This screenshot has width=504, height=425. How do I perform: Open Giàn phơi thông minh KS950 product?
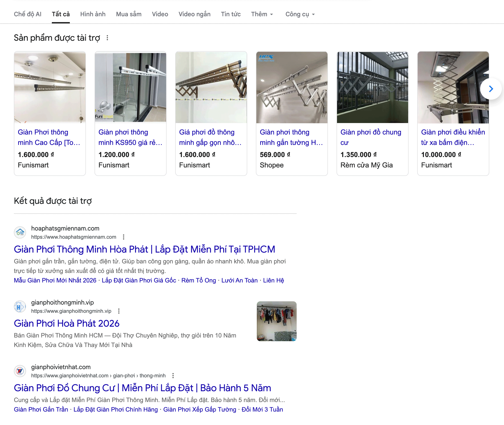[131, 137]
